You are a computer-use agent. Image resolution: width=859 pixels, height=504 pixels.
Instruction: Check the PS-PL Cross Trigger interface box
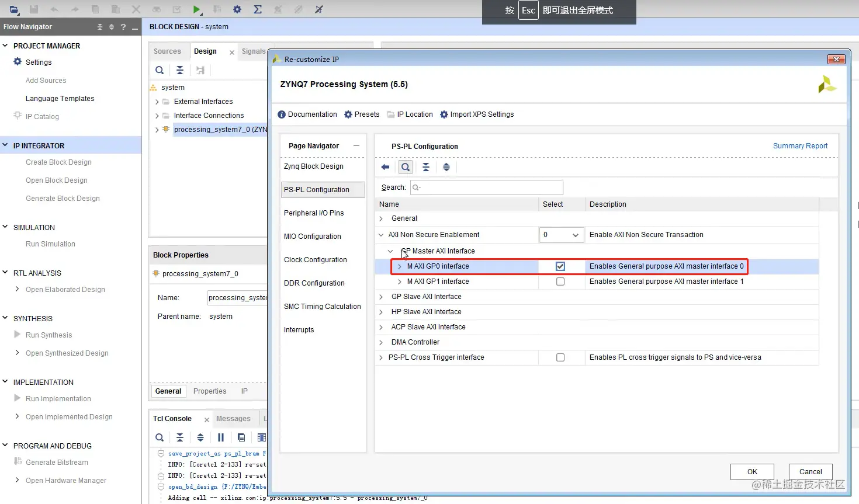click(x=560, y=357)
